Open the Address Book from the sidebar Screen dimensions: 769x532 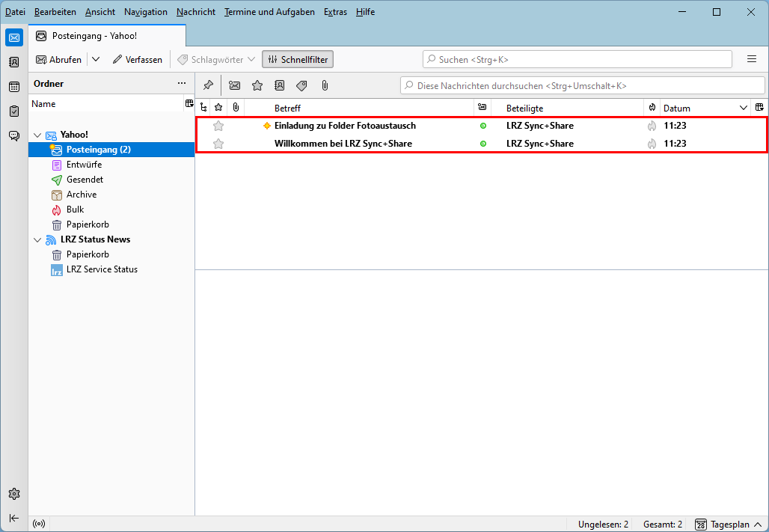tap(14, 62)
